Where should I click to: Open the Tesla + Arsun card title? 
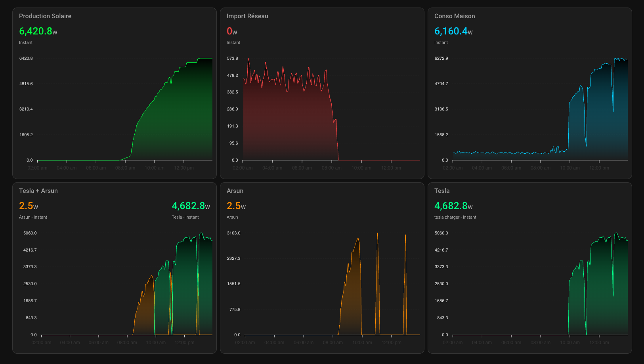(x=38, y=191)
